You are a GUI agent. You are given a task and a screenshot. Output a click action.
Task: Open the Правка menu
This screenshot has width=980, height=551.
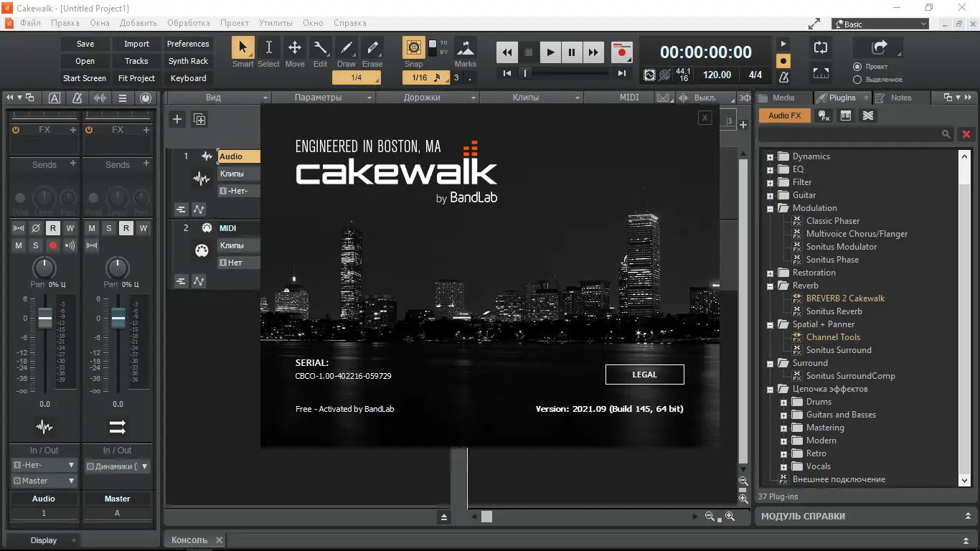(x=65, y=23)
